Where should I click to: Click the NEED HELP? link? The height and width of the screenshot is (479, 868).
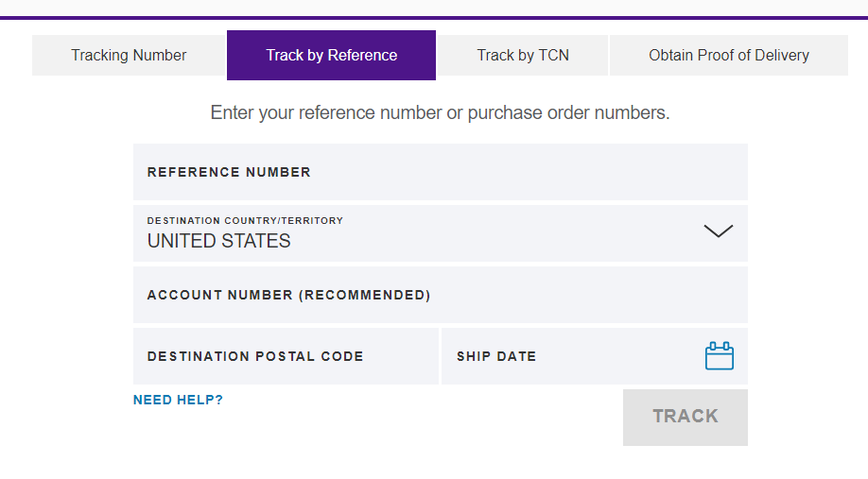click(178, 400)
